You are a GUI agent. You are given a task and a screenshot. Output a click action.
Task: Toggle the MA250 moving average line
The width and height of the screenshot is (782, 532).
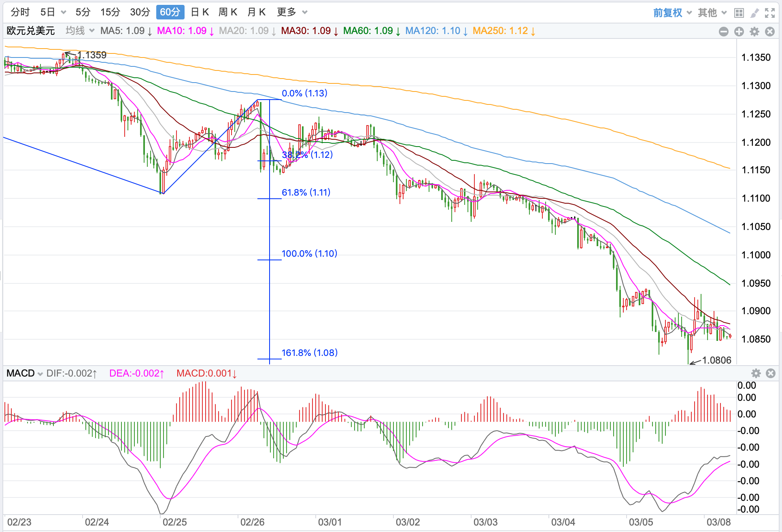tap(504, 31)
